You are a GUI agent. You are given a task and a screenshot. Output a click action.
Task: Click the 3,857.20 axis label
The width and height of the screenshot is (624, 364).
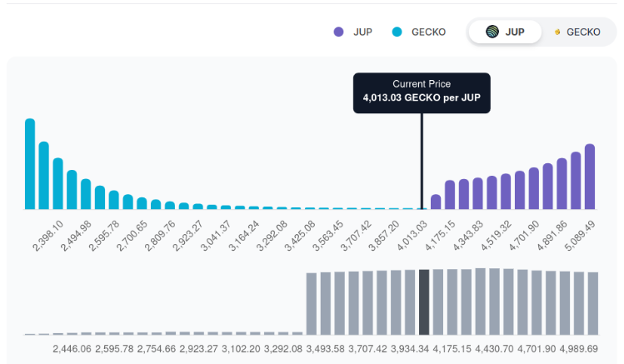pyautogui.click(x=383, y=236)
